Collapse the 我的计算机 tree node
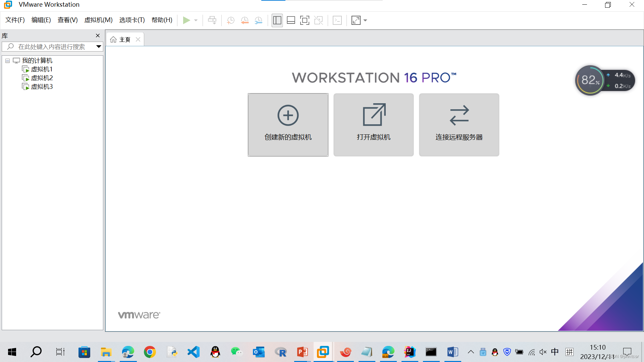The image size is (644, 362). point(7,61)
